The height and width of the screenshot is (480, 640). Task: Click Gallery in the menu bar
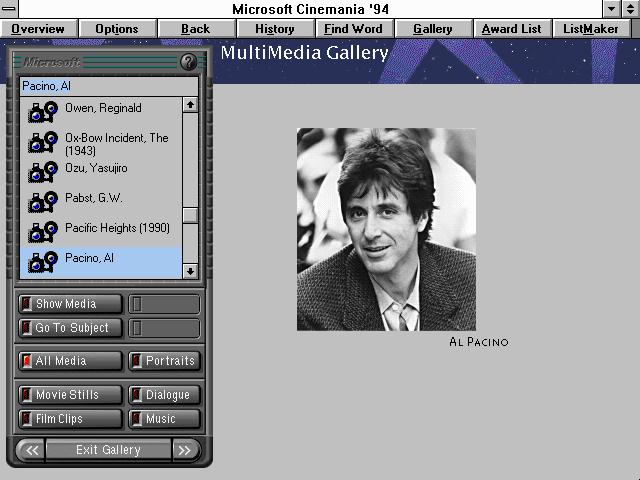433,29
